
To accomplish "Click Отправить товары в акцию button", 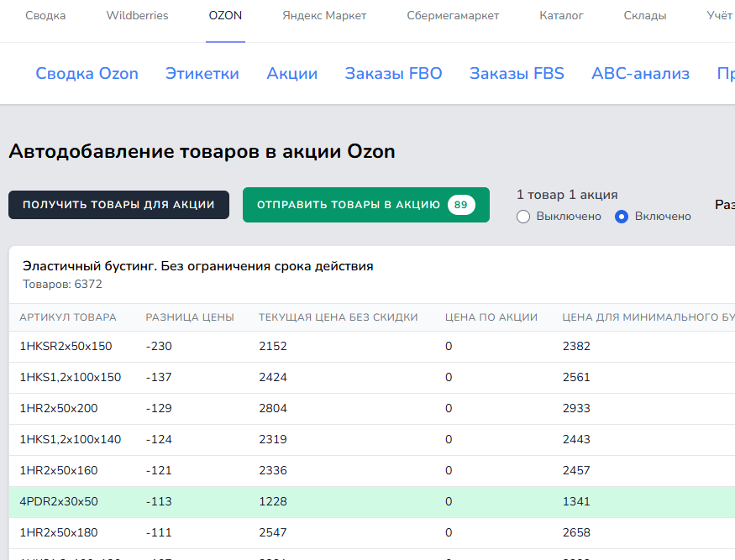I will tap(366, 205).
